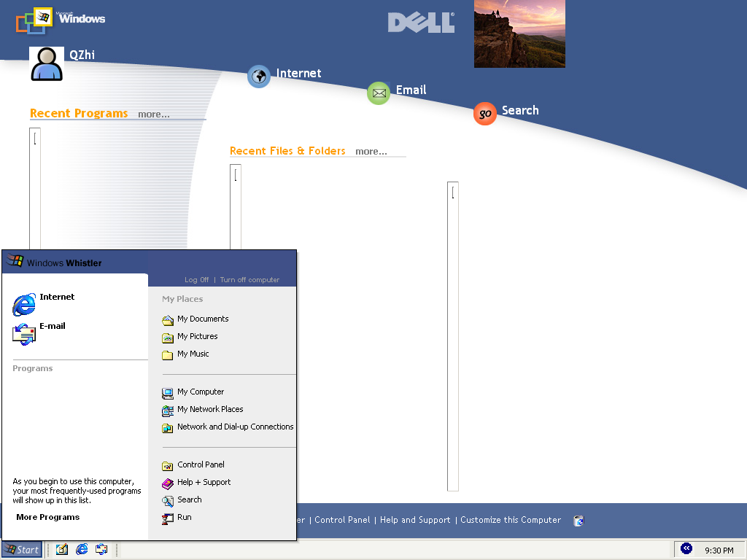Click Customize this Computer link
The image size is (747, 560).
[511, 520]
